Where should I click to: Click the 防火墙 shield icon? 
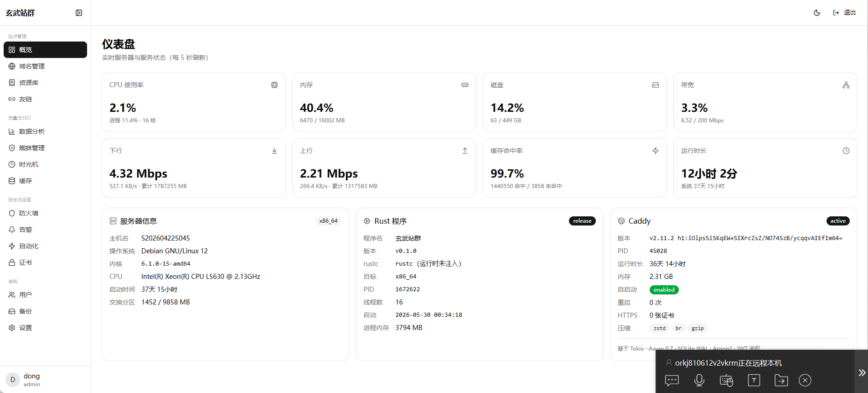pyautogui.click(x=12, y=213)
